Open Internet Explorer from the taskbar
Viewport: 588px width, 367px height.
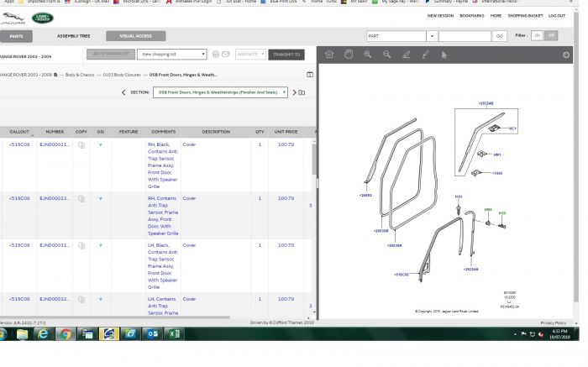pos(44,333)
